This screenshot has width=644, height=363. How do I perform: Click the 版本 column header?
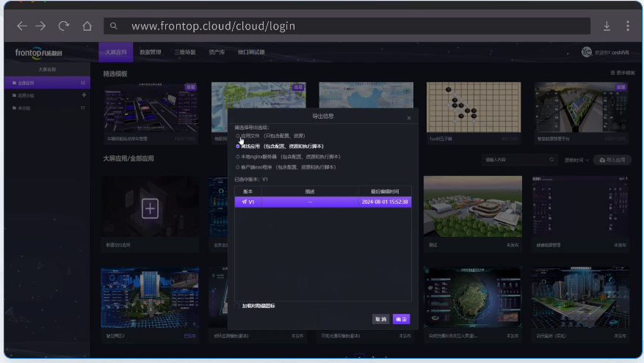(x=248, y=191)
